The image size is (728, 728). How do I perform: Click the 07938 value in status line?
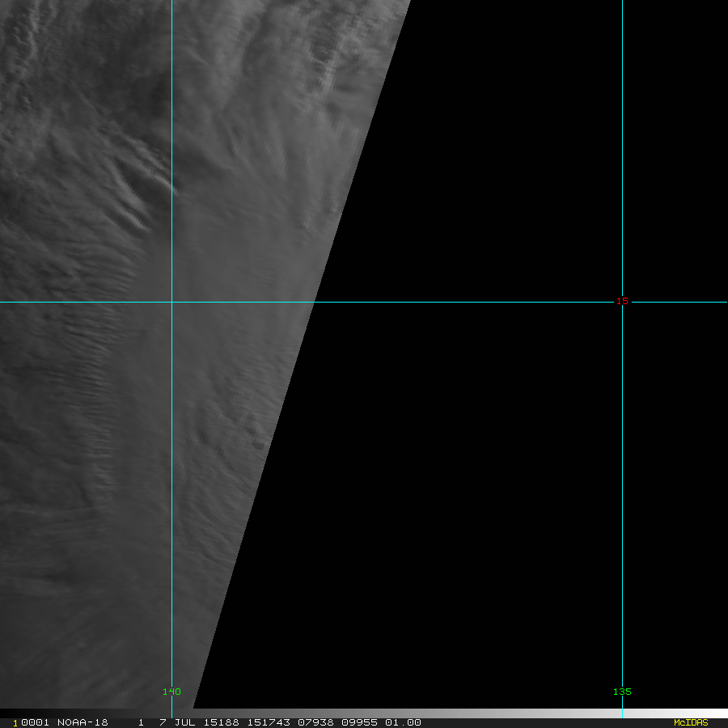coord(315,722)
